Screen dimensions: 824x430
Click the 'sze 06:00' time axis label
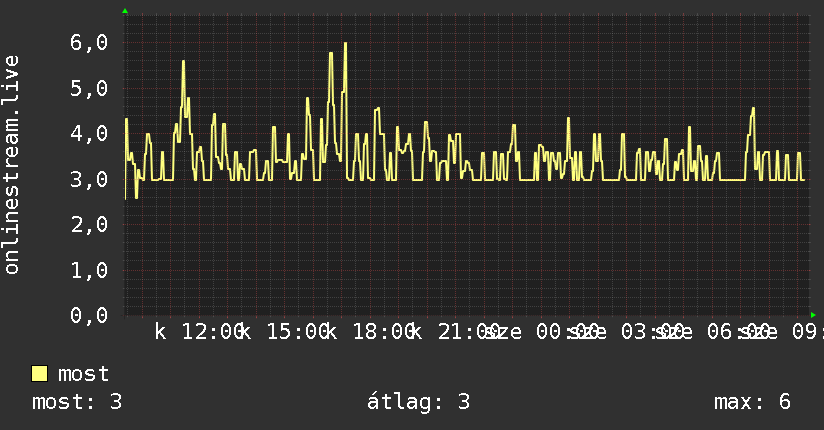point(712,332)
